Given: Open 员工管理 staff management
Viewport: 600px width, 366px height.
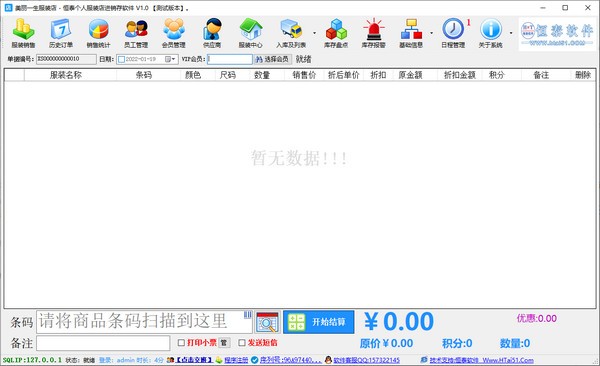Looking at the screenshot, I should click(x=136, y=33).
